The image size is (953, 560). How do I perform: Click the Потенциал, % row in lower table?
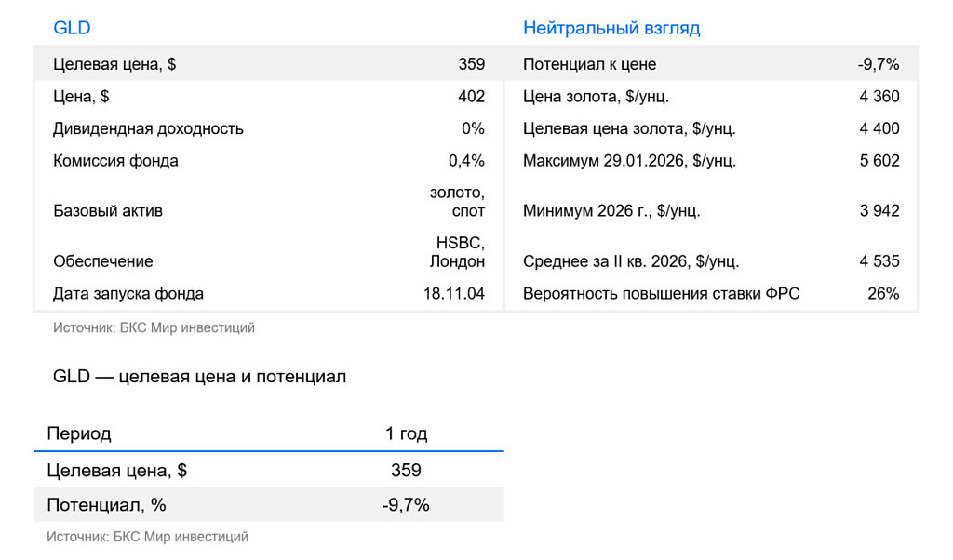[x=269, y=505]
